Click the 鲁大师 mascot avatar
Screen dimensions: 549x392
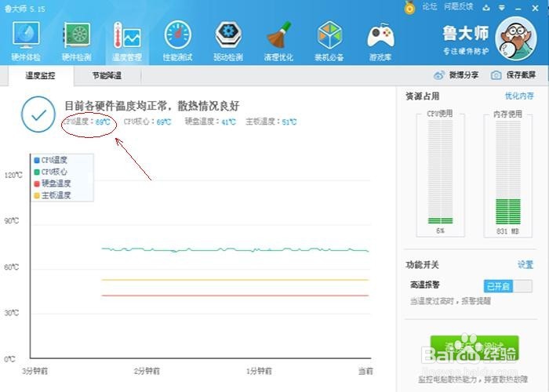click(x=516, y=39)
